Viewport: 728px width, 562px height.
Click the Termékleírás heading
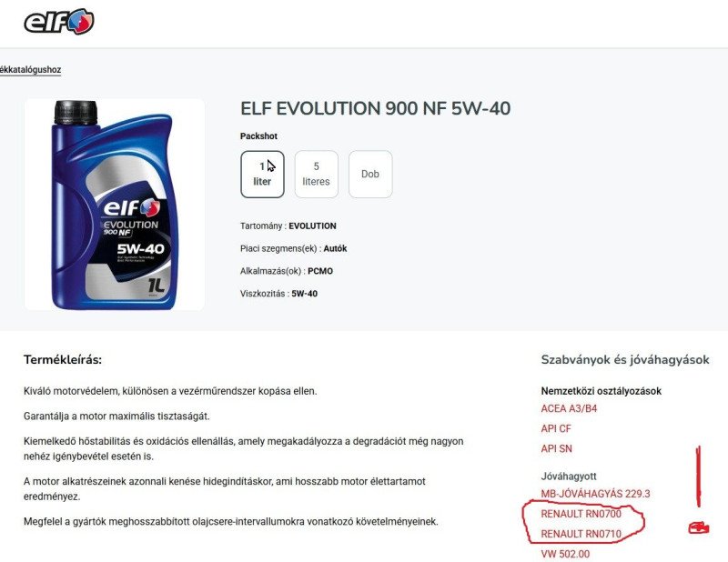tap(63, 359)
